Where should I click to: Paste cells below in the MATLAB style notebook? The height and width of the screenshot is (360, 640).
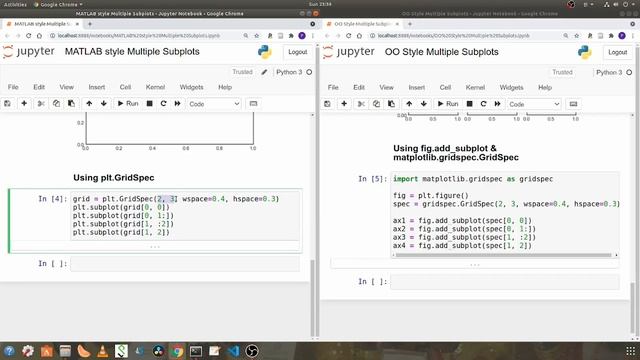(71, 104)
